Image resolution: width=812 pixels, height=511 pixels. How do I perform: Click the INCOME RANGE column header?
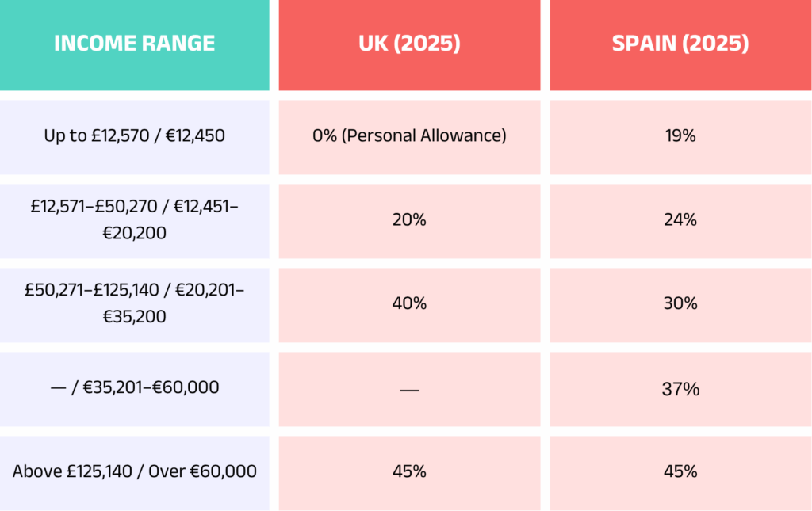(x=134, y=44)
